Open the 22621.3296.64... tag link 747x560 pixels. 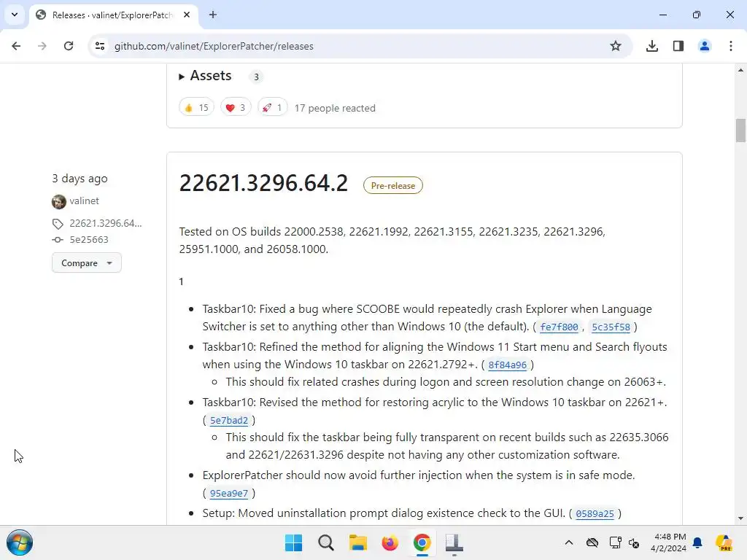click(x=106, y=223)
